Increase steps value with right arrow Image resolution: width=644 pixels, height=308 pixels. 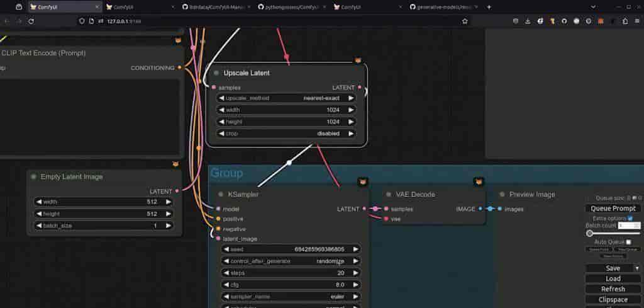[356, 273]
